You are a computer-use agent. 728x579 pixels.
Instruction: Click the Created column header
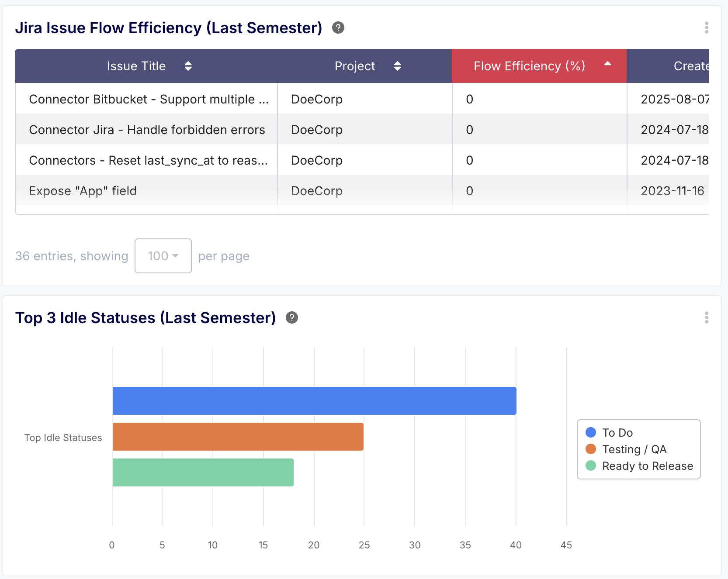693,66
